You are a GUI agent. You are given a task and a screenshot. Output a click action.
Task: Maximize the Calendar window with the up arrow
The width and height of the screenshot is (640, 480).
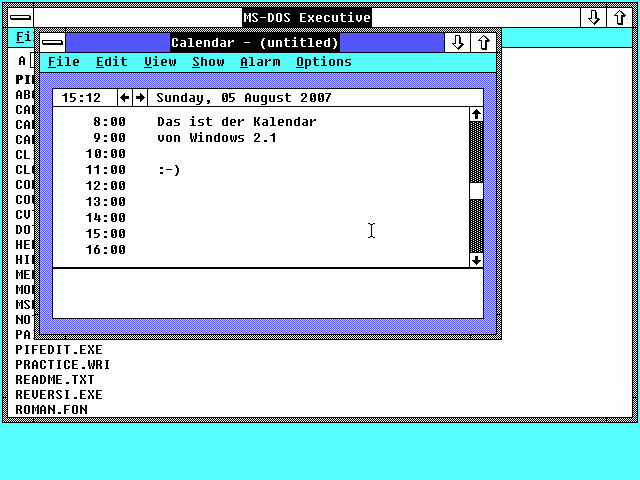(484, 42)
